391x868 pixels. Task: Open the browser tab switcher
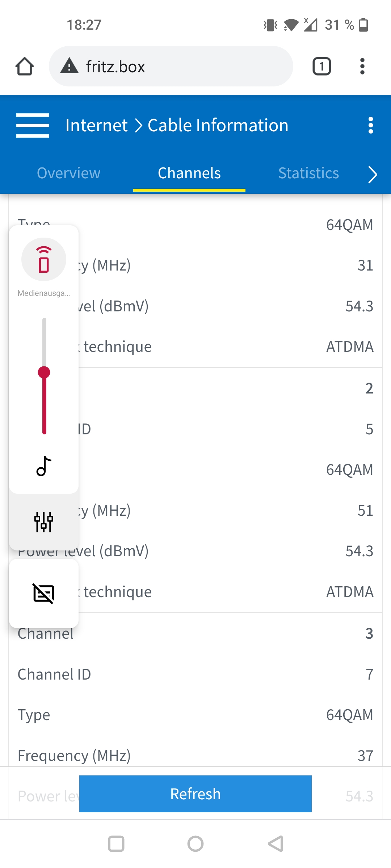coord(321,67)
